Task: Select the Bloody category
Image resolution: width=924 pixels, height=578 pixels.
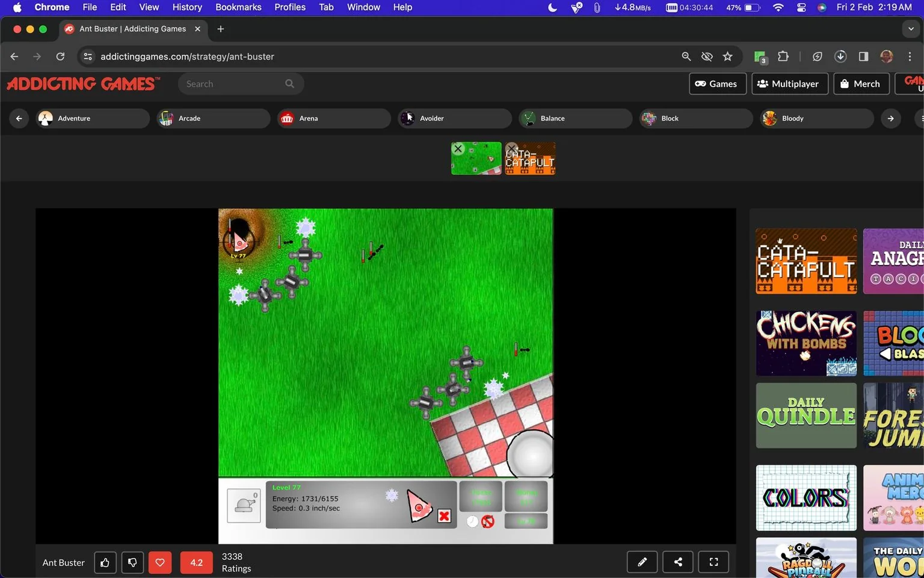Action: (x=817, y=118)
